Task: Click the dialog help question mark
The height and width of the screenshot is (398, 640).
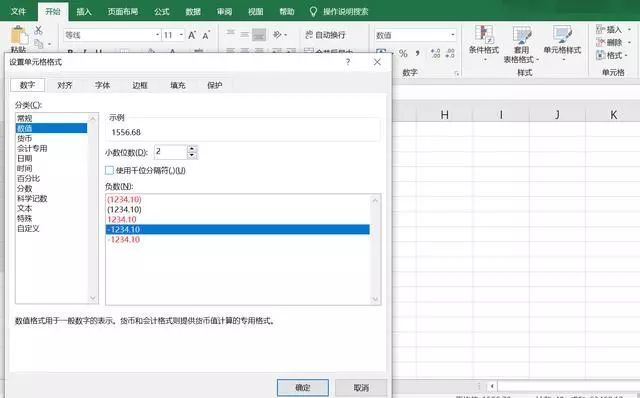Action: tap(348, 62)
